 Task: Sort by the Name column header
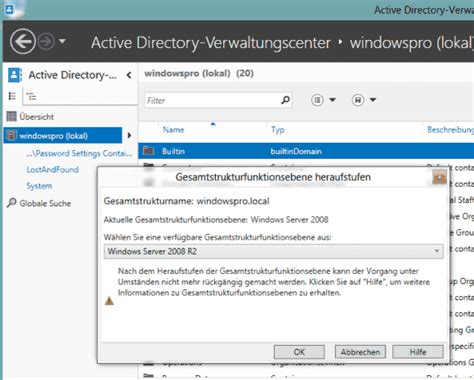coord(173,130)
